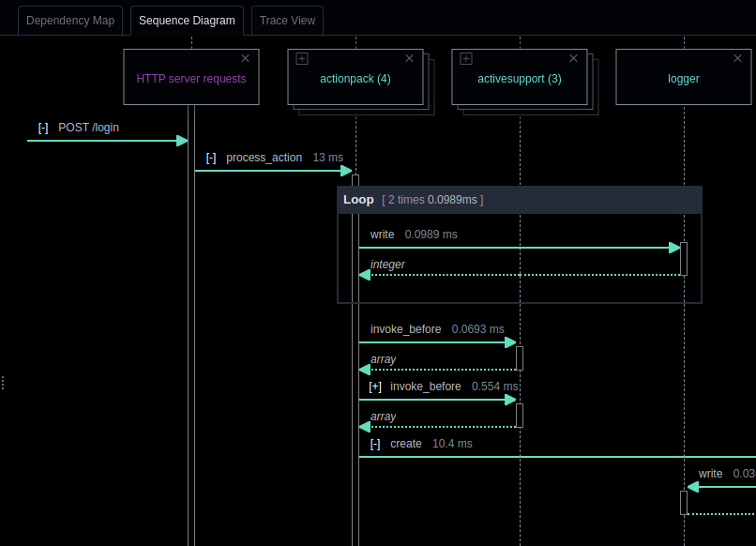The image size is (756, 546).
Task: Expand the invoke_before 0.554 ms call
Action: point(375,387)
